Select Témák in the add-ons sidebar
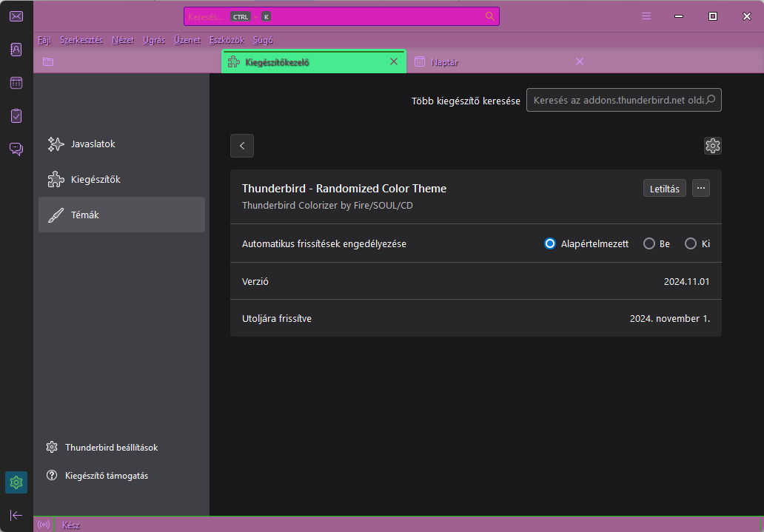The height and width of the screenshot is (532, 764). pyautogui.click(x=122, y=215)
